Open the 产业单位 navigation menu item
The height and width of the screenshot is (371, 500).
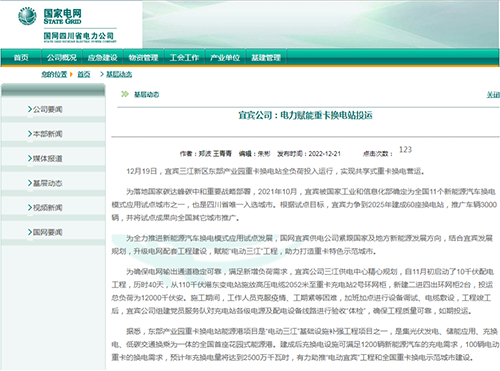(x=225, y=58)
